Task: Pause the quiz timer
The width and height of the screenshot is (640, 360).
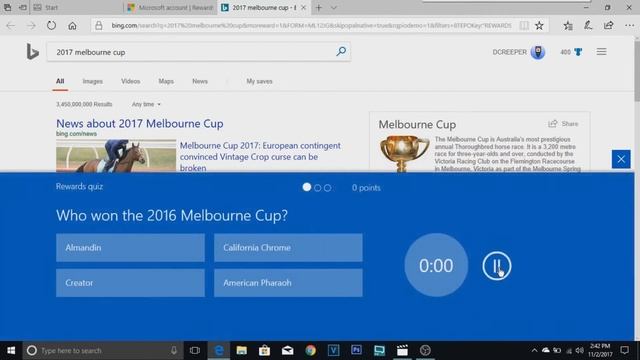Action: pos(496,266)
